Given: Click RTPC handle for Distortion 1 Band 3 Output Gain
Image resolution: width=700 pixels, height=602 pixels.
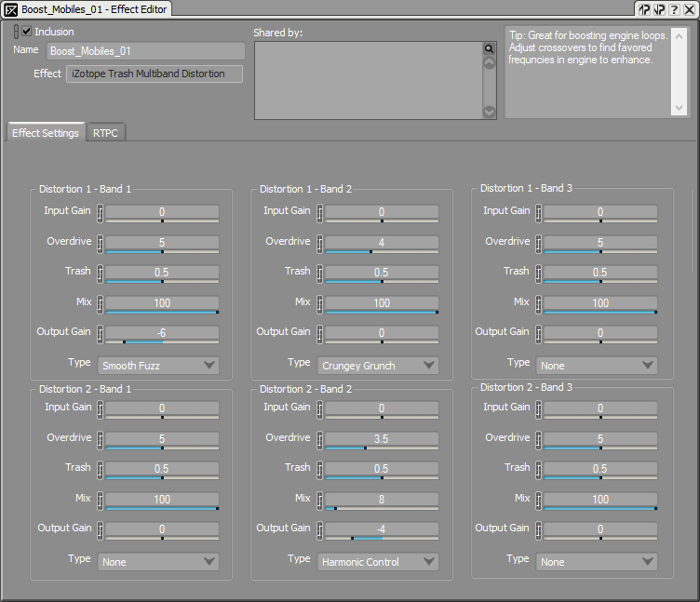Looking at the screenshot, I should click(x=539, y=335).
